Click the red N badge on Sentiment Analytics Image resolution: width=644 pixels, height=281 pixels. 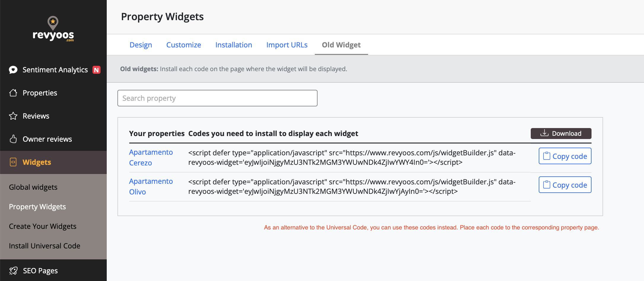click(96, 70)
